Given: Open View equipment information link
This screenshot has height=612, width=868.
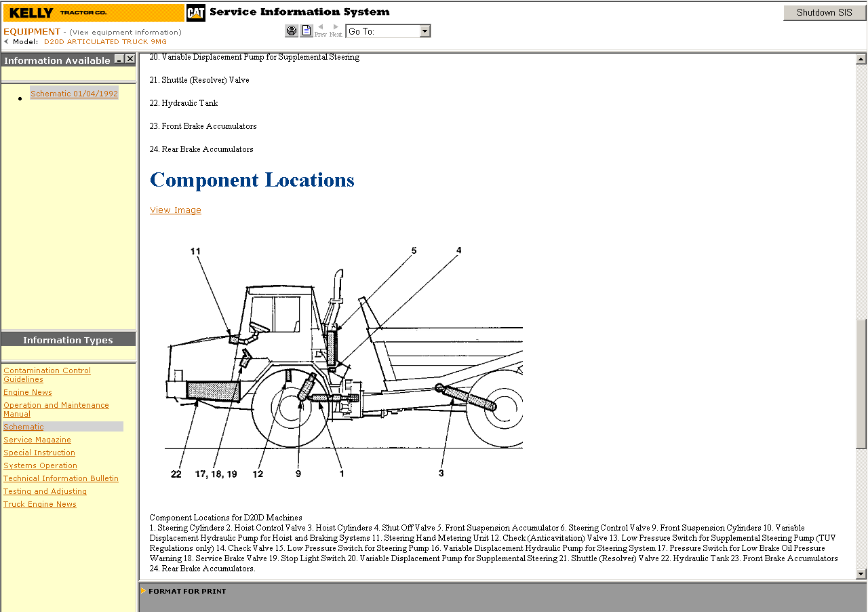Looking at the screenshot, I should tap(125, 32).
